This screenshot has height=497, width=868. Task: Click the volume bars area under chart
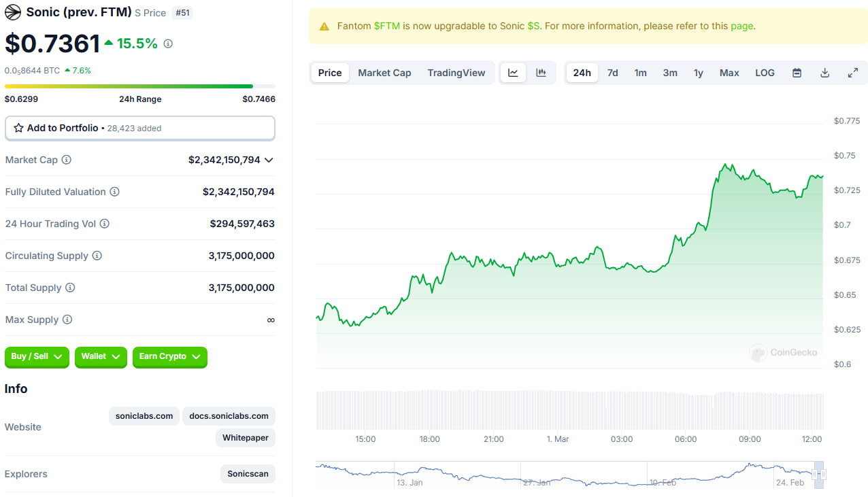[570, 409]
